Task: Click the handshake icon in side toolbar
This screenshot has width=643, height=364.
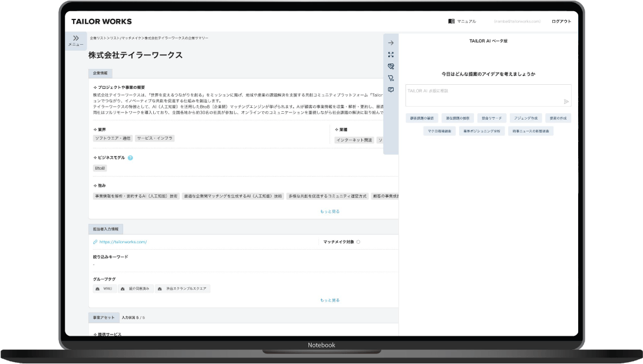Action: tap(391, 67)
